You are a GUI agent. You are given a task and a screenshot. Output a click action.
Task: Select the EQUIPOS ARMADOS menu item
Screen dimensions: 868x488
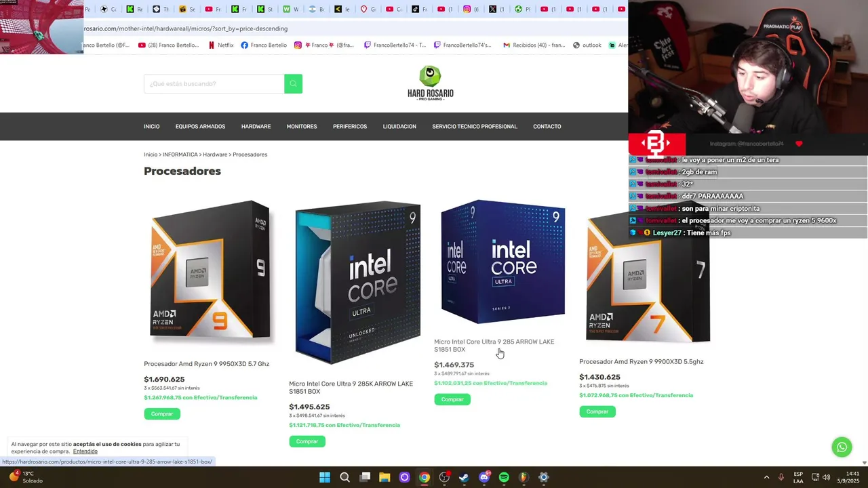200,127
